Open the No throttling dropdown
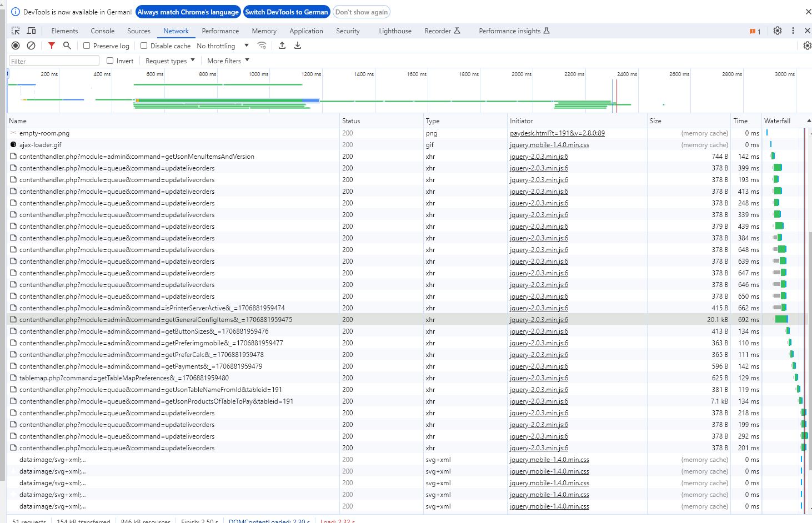The image size is (812, 523). (x=223, y=46)
